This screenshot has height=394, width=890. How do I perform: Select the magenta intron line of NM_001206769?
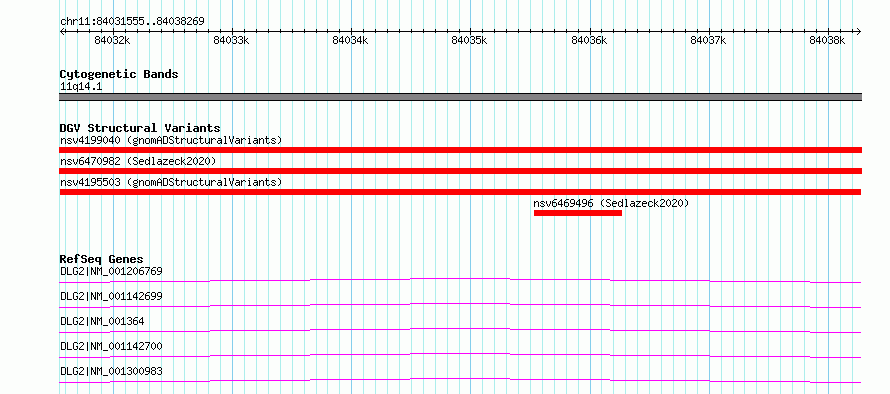[x=460, y=280]
